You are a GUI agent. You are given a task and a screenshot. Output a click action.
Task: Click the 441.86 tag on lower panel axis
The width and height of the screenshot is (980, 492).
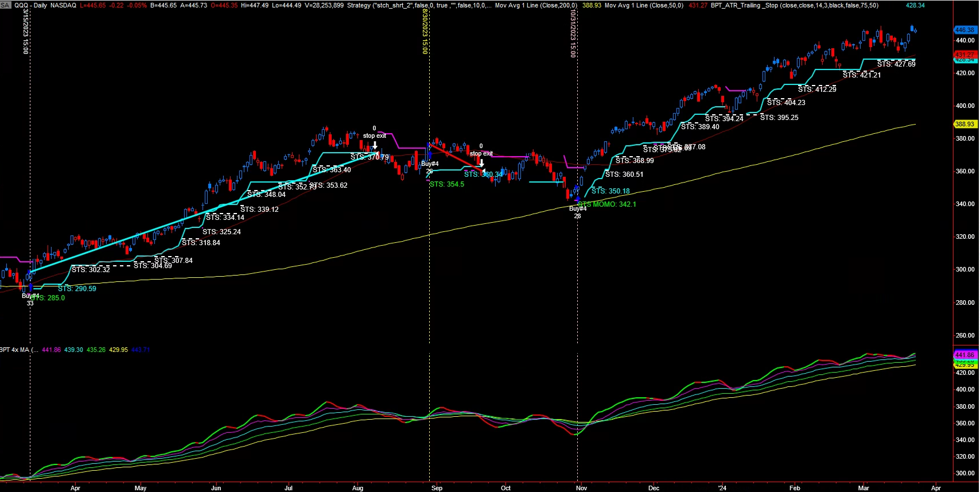[965, 355]
